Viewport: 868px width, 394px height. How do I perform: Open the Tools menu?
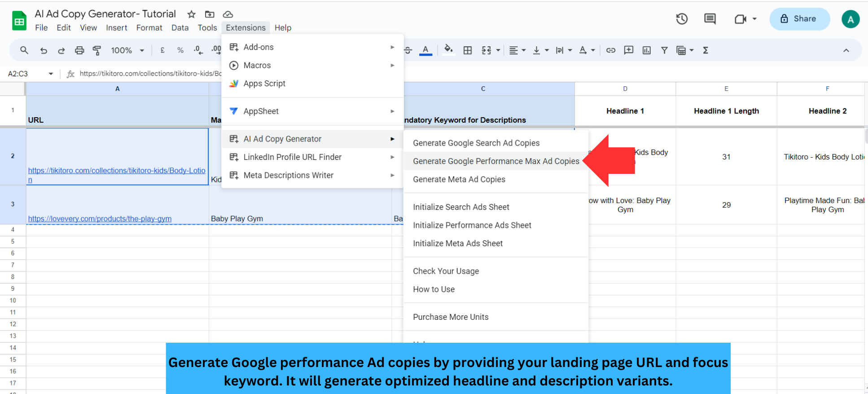click(207, 28)
